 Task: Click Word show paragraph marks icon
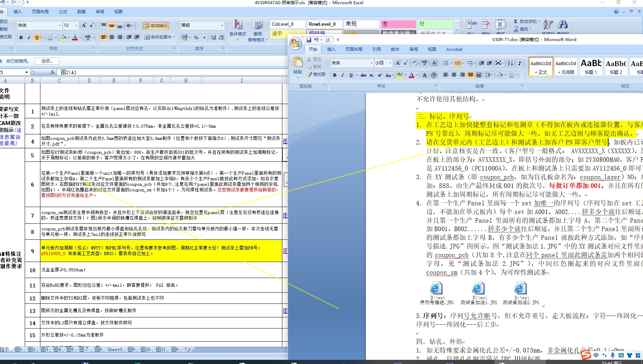point(519,63)
